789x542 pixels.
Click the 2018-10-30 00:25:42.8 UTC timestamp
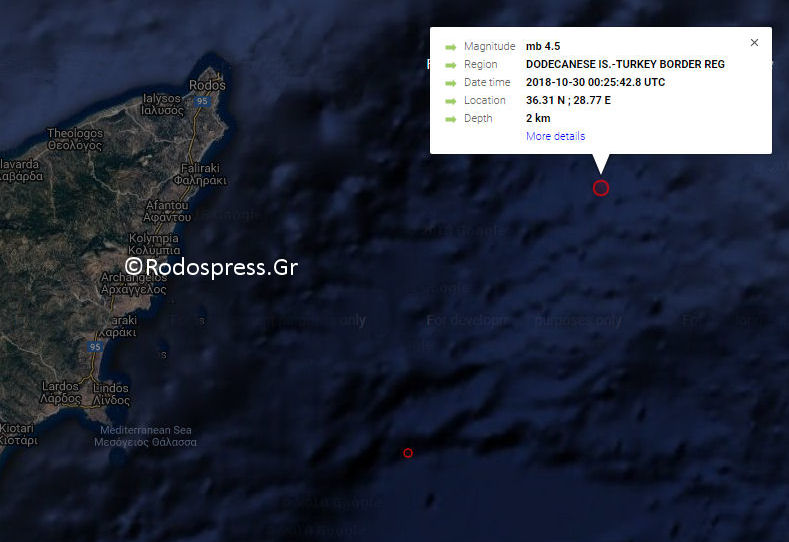click(x=595, y=83)
